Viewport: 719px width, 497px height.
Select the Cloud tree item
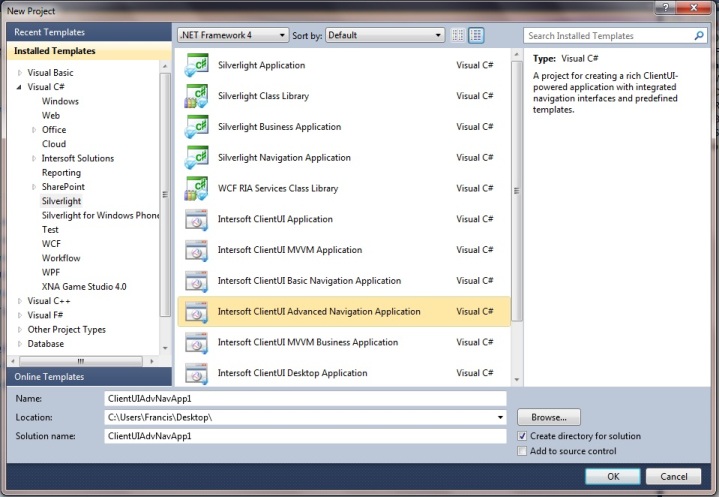coord(54,144)
